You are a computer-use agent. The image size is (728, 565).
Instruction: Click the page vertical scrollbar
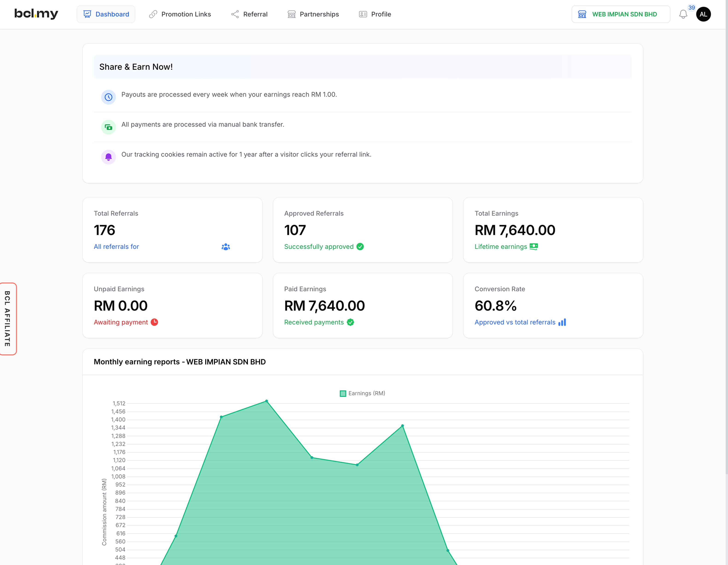click(727, 237)
